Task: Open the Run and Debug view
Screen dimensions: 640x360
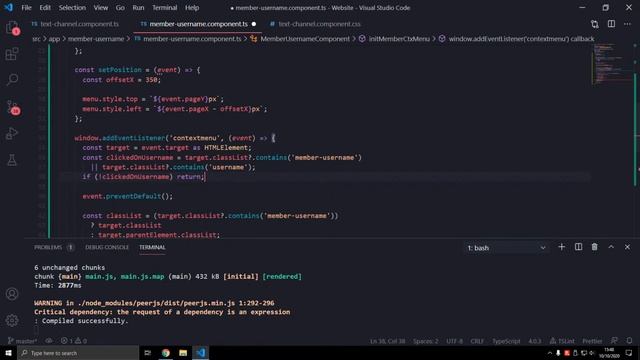Action: coord(12,133)
